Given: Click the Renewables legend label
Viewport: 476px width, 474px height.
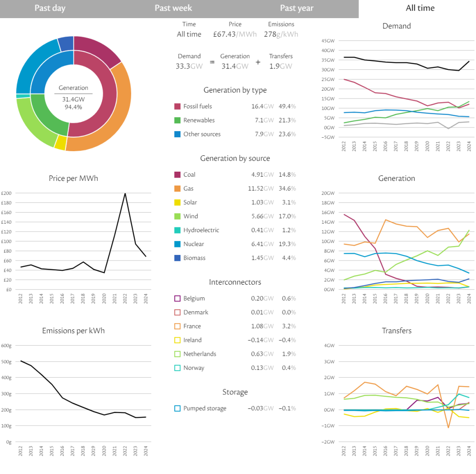Looking at the screenshot, I should (x=199, y=120).
